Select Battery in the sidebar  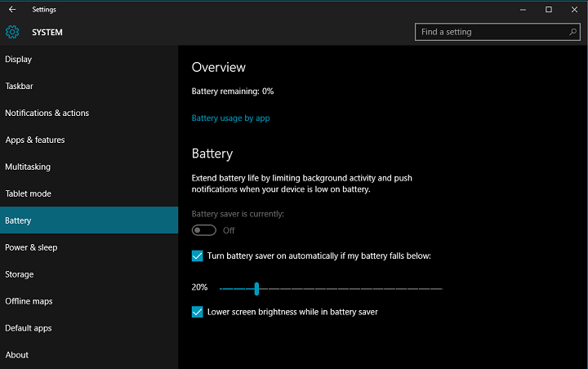pyautogui.click(x=89, y=220)
